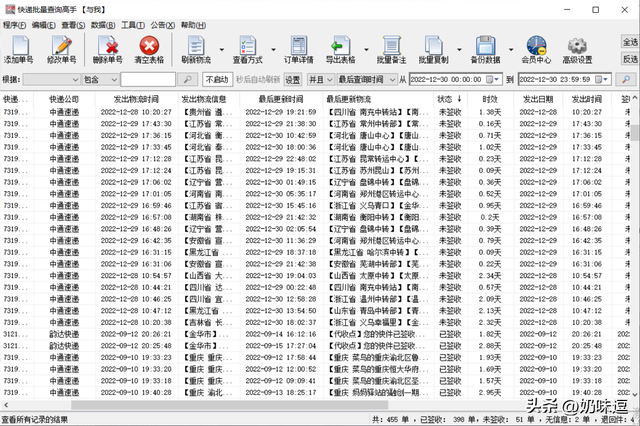This screenshot has width=640, height=426.
Task: Click the 添加单号 toolbar icon
Action: (x=19, y=45)
